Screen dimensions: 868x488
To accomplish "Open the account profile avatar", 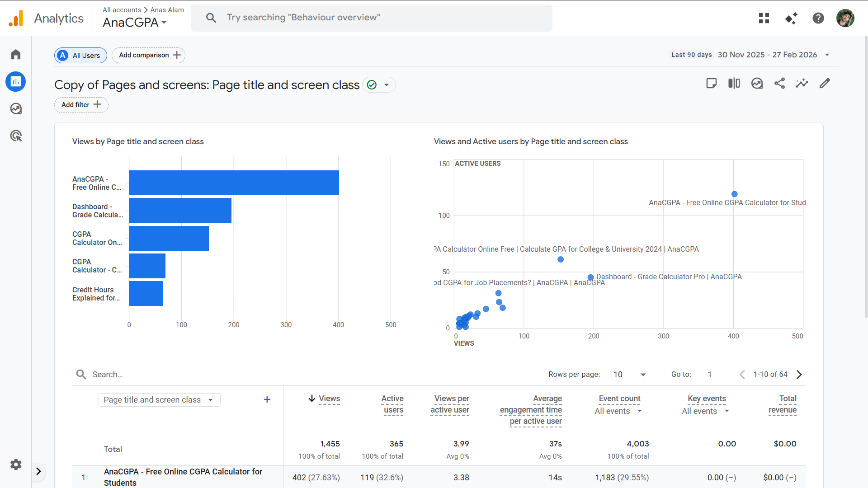I will 845,18.
